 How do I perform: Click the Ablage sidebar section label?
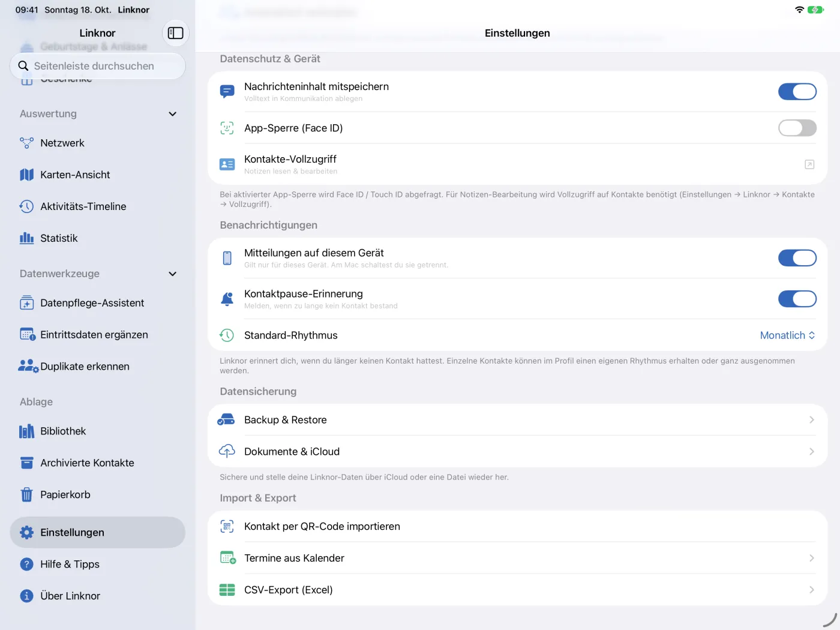(36, 402)
